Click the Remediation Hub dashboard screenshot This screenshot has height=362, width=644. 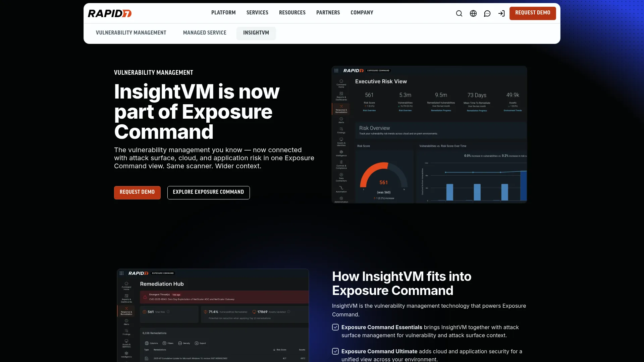(213, 315)
